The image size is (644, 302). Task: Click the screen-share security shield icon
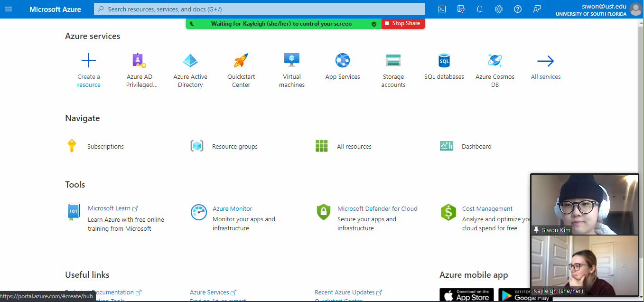374,24
